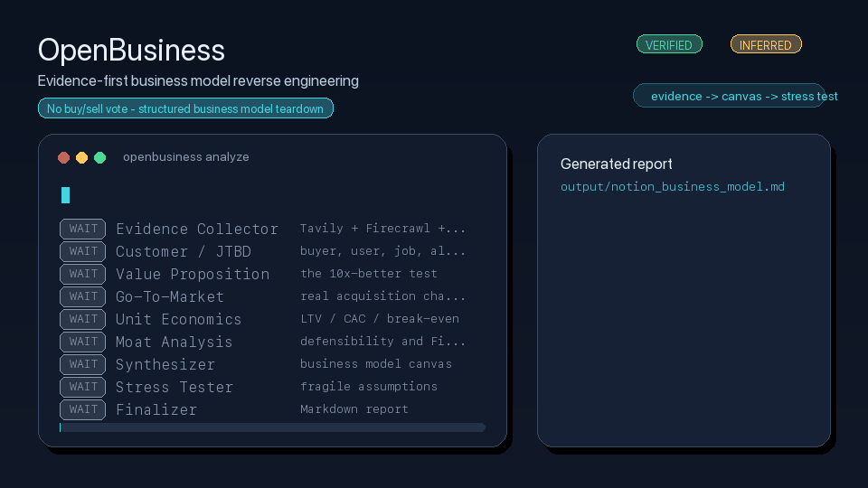The width and height of the screenshot is (868, 488).
Task: Select the Evidence Collector step name
Action: click(x=197, y=229)
